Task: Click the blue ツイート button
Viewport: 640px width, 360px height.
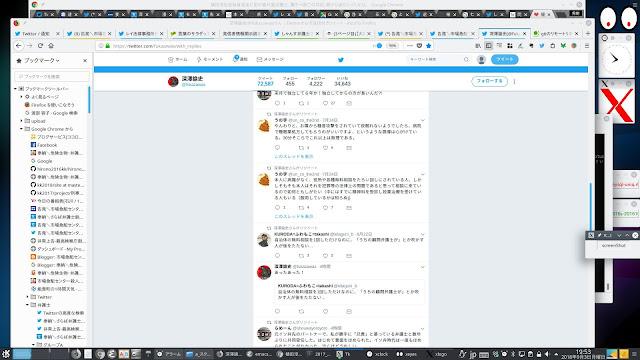Action: point(504,60)
